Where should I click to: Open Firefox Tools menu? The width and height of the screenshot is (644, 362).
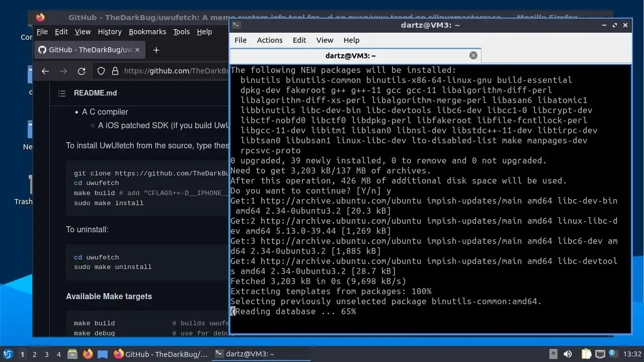point(181,32)
